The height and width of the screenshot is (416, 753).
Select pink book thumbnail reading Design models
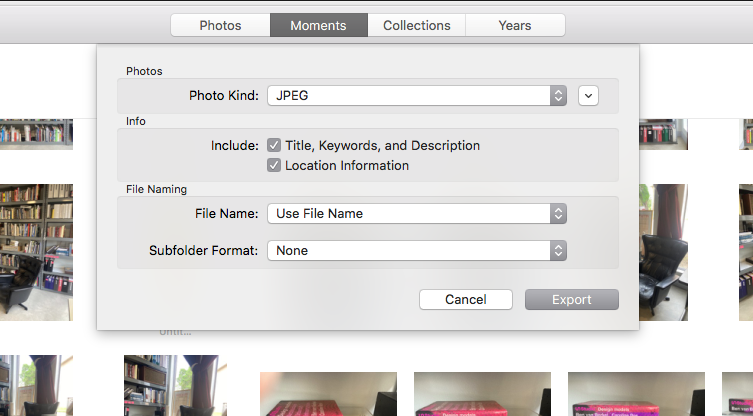636,394
